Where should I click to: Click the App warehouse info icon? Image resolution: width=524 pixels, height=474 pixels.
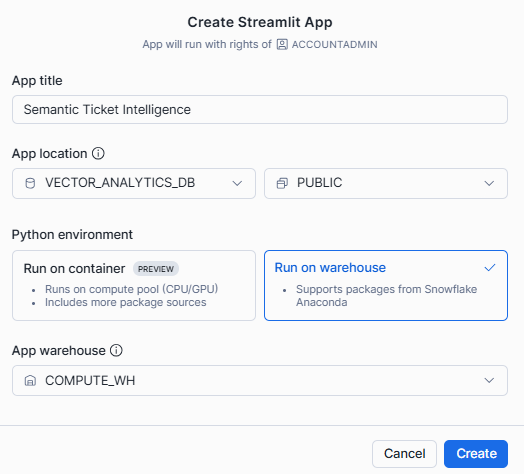116,350
